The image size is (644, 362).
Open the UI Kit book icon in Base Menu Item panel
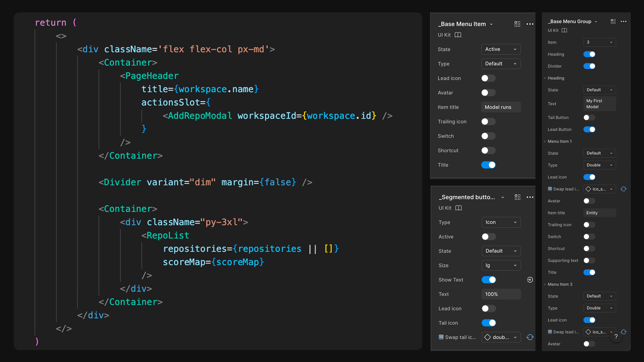458,35
